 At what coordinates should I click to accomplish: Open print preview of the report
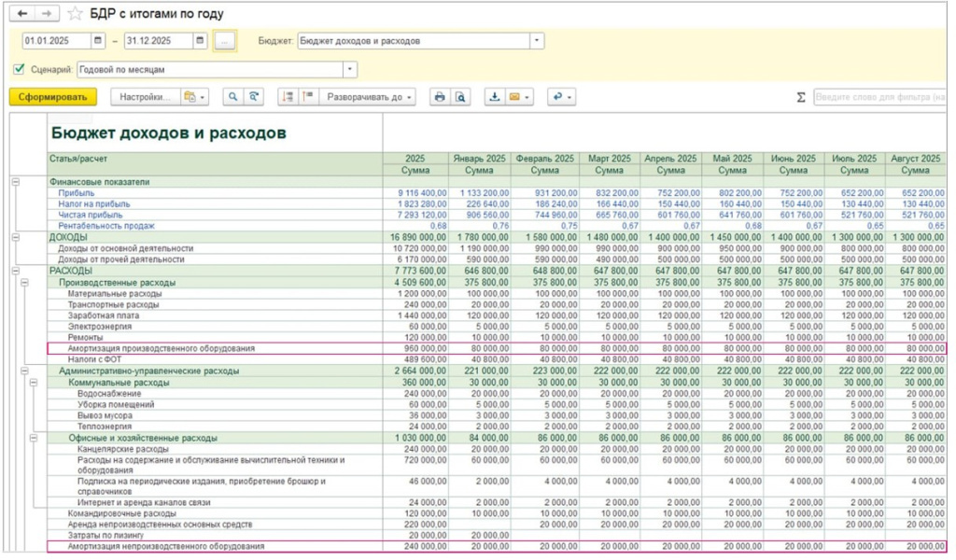pos(460,97)
